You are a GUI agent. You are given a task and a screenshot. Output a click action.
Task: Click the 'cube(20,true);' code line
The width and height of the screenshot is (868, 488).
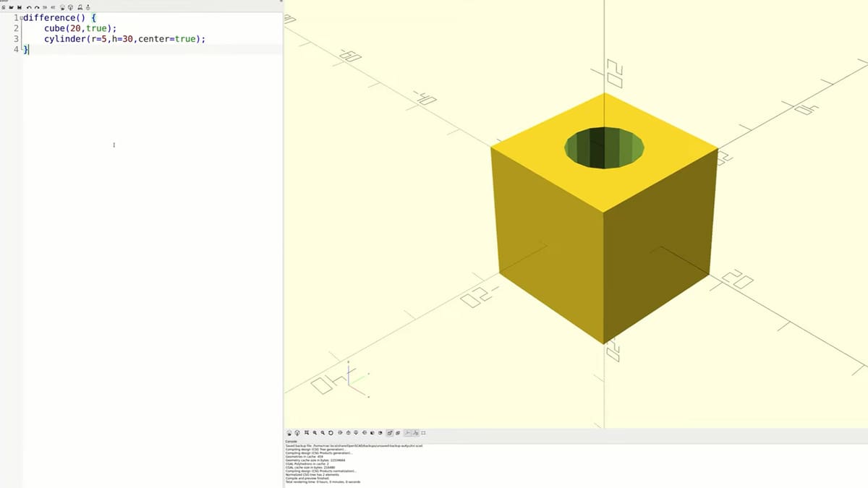80,28
